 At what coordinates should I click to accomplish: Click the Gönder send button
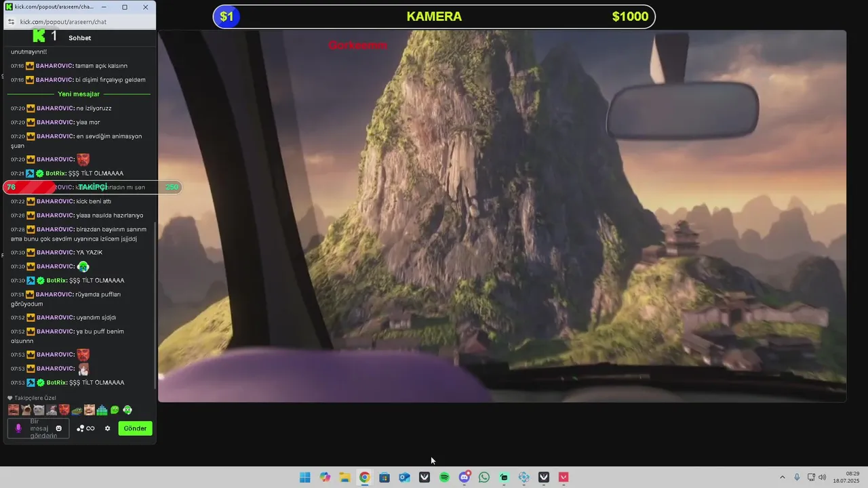(x=135, y=428)
